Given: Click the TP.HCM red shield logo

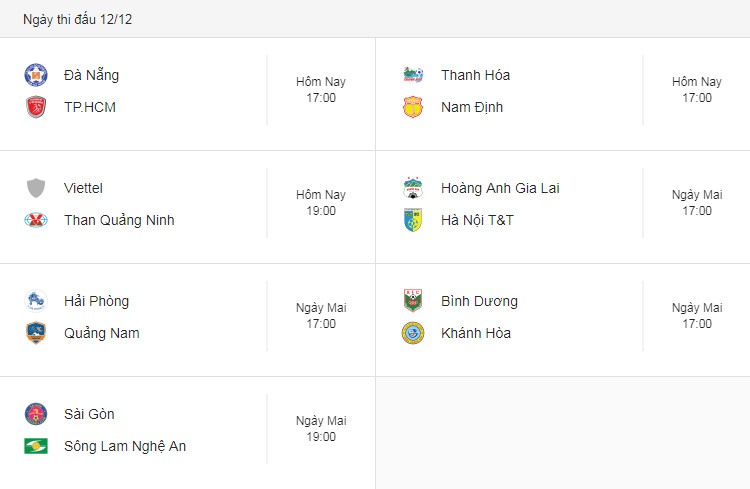Looking at the screenshot, I should tap(36, 107).
